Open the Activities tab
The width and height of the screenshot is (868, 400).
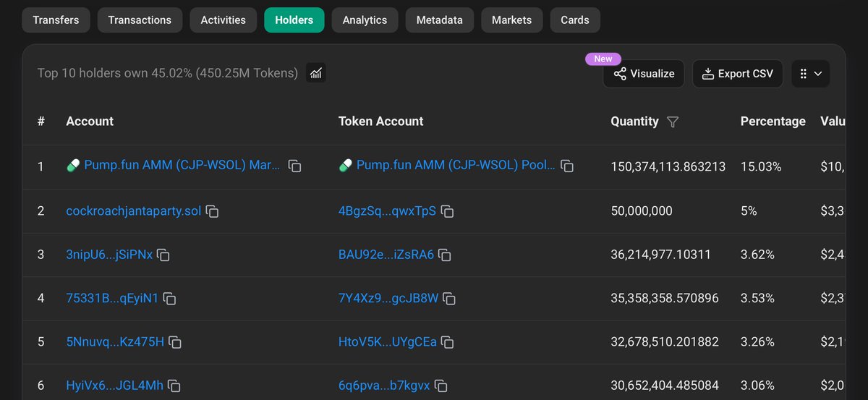[223, 20]
